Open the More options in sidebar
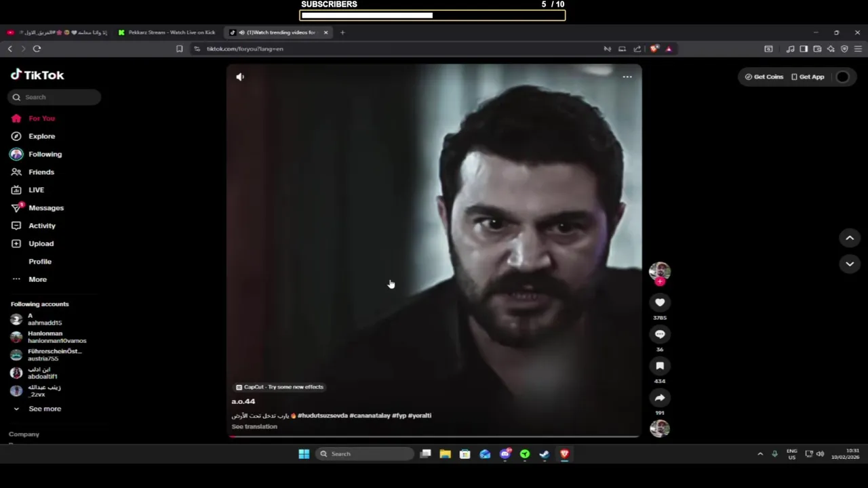Image resolution: width=868 pixels, height=488 pixels. [29, 279]
